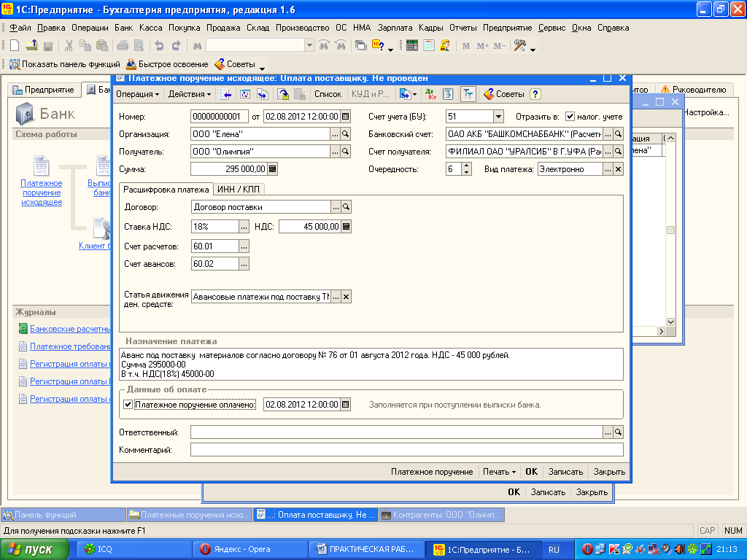Click Показать панель функций button
The image size is (747, 560).
pos(65,64)
